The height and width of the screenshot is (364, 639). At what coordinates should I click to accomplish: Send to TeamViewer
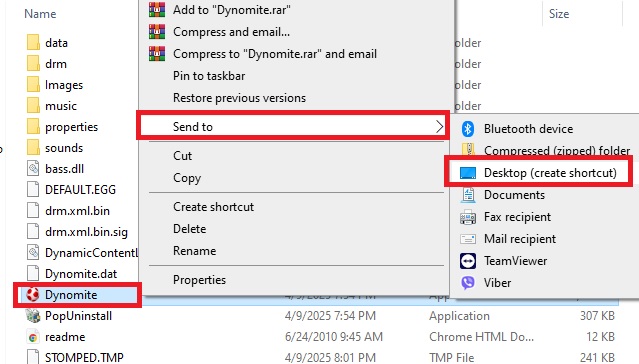click(516, 261)
